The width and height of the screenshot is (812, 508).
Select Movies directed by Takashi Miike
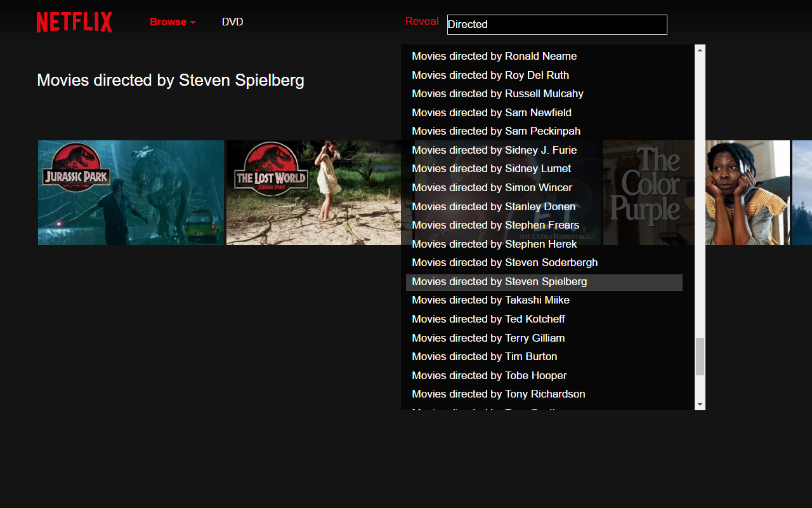click(x=544, y=300)
